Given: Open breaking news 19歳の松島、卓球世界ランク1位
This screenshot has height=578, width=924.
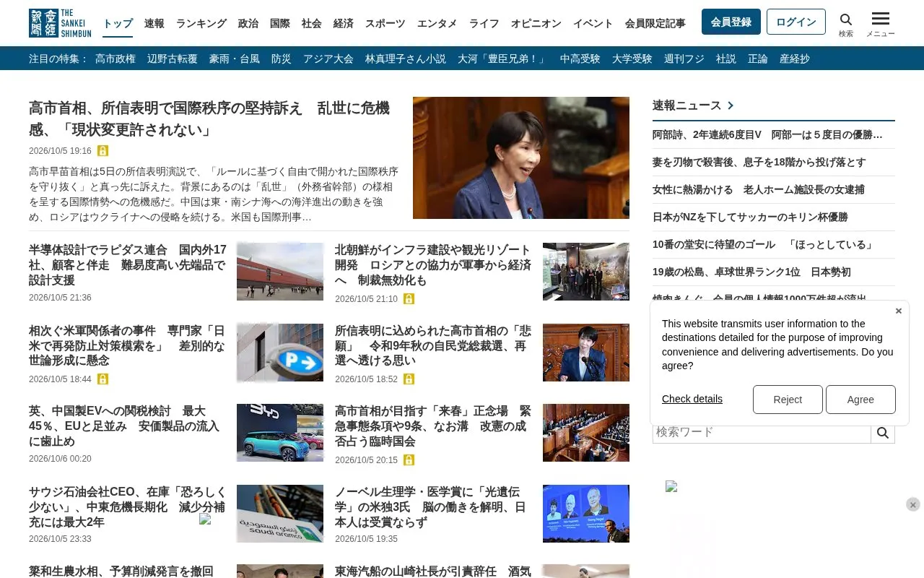Looking at the screenshot, I should [751, 272].
